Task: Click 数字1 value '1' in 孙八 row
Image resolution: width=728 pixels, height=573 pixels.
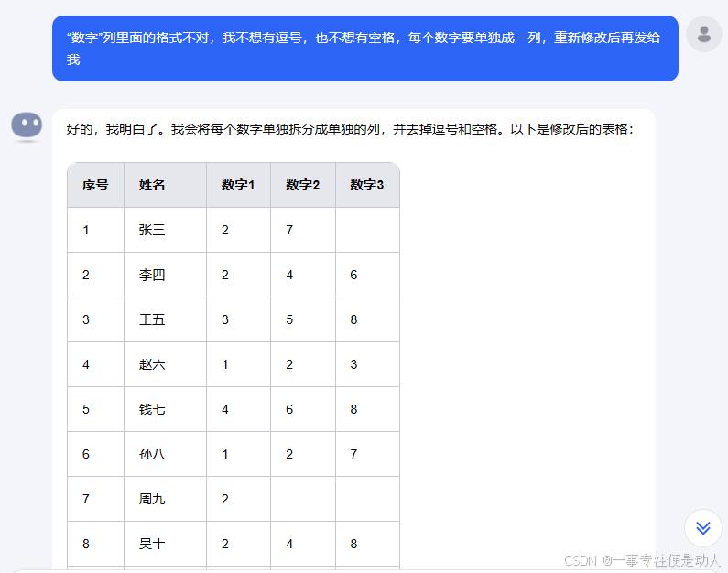Action: tap(239, 454)
